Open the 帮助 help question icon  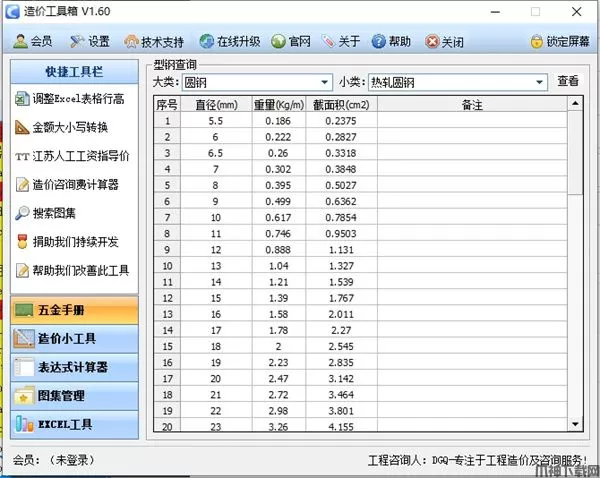378,41
